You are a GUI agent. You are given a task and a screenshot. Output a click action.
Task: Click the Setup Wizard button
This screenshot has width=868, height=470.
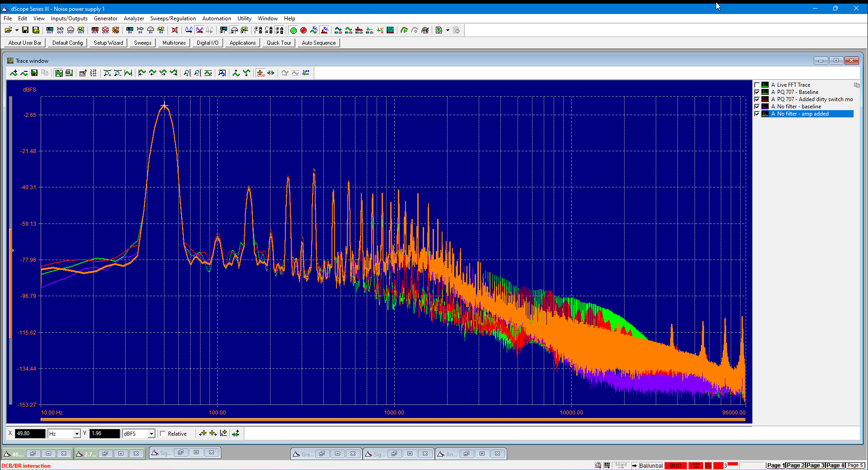[x=108, y=43]
